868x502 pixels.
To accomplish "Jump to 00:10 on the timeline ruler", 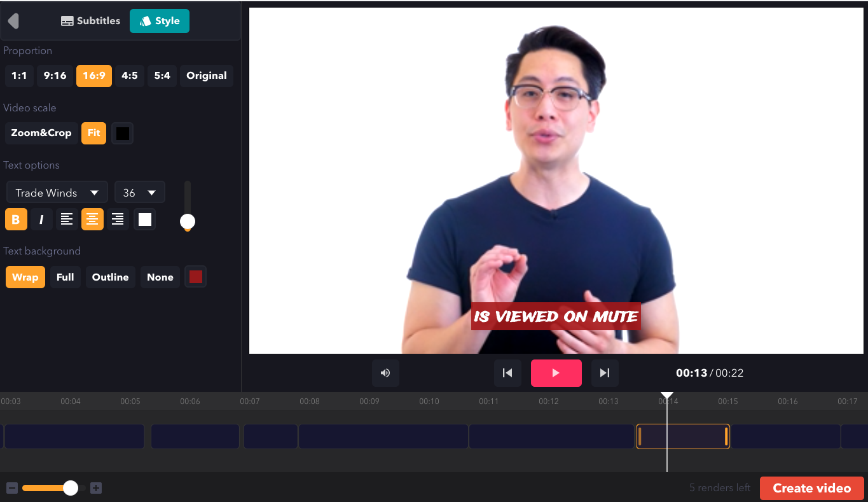I will [429, 401].
